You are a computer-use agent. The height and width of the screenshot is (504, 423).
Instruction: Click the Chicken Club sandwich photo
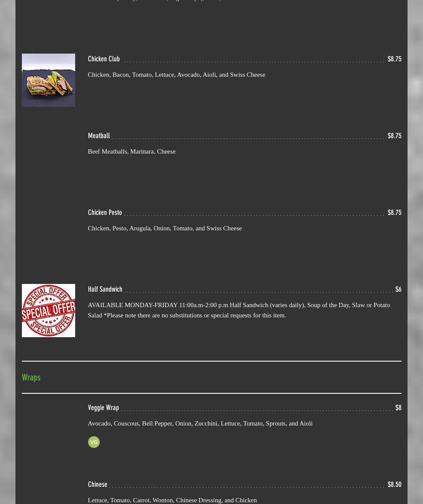click(48, 80)
